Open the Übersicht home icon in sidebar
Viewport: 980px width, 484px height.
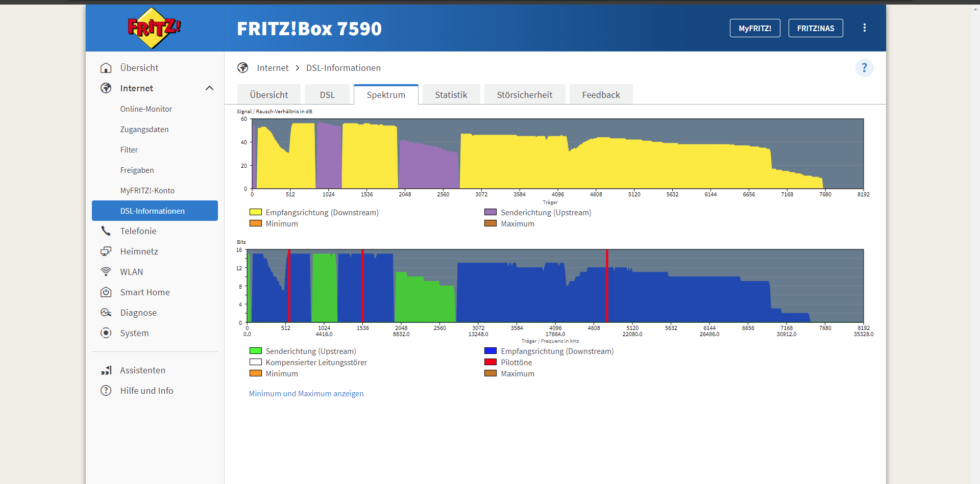pyautogui.click(x=106, y=68)
